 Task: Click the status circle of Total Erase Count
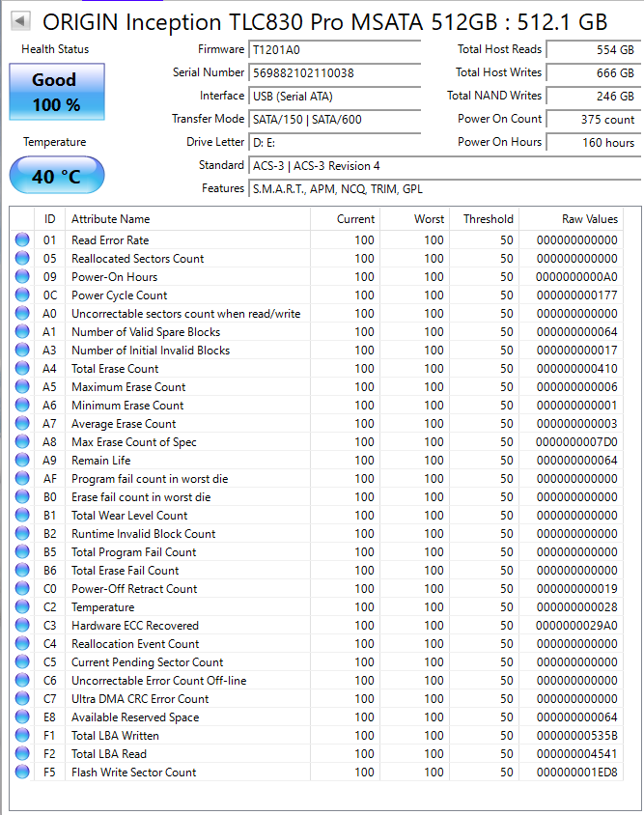pos(22,368)
